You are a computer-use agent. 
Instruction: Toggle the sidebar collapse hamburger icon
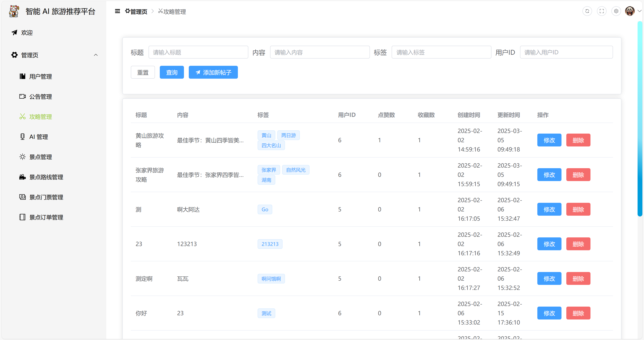117,11
